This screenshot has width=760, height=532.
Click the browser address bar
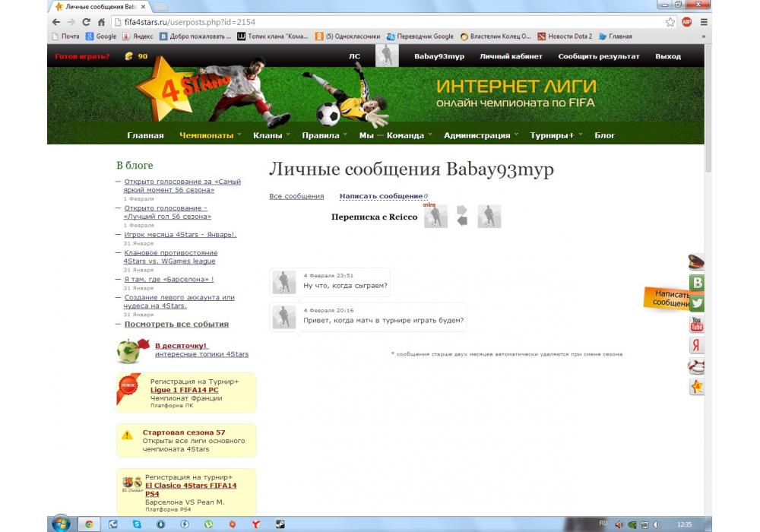(x=380, y=22)
